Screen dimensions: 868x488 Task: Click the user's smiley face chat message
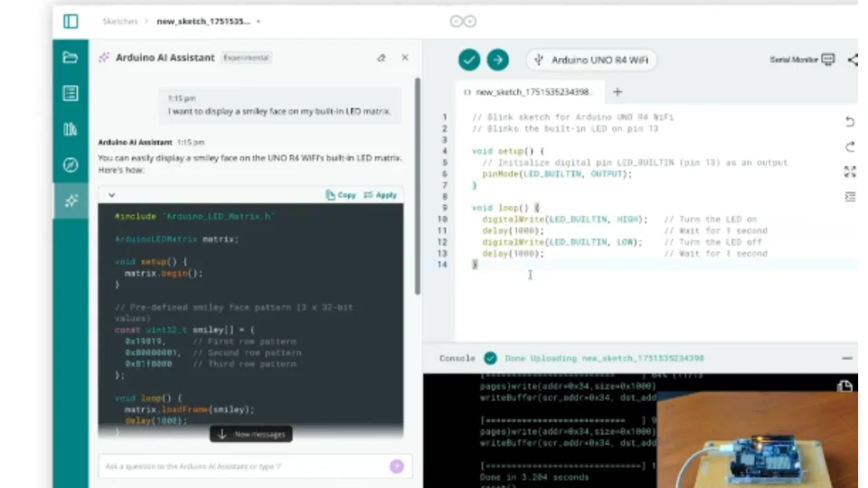(279, 105)
